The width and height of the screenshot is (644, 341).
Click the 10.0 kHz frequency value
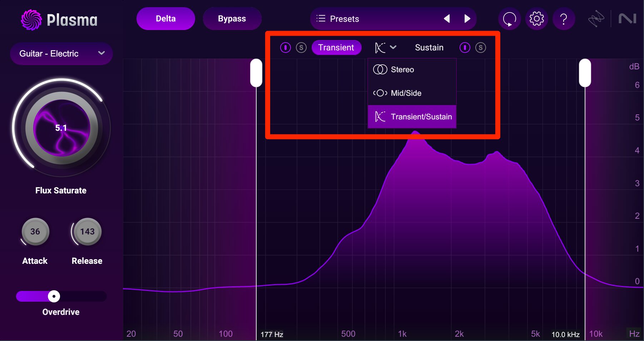(x=565, y=335)
